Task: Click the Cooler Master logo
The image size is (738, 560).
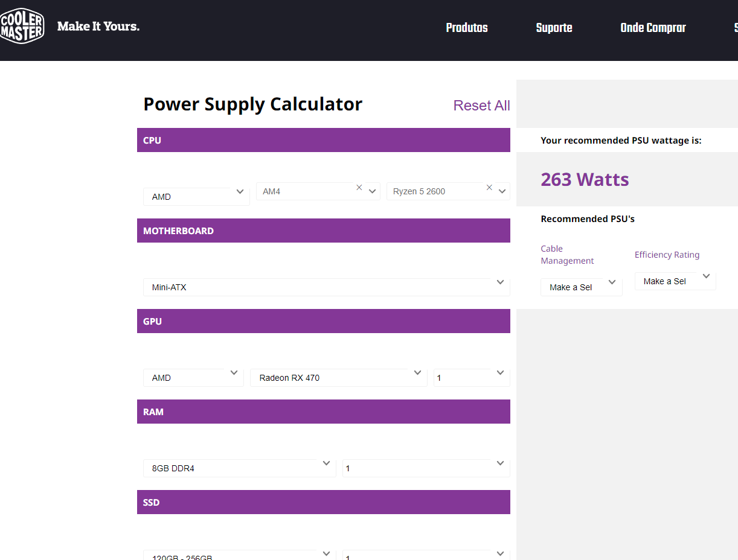Action: 22,26
